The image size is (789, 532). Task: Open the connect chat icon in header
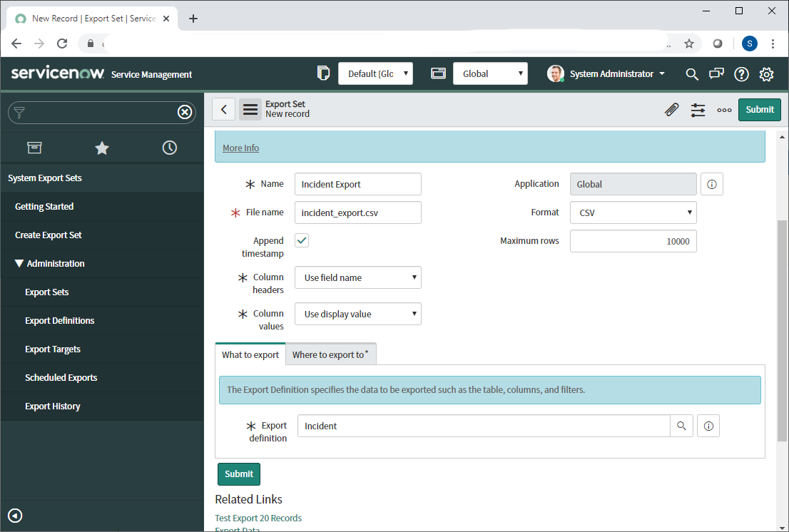[x=716, y=74]
